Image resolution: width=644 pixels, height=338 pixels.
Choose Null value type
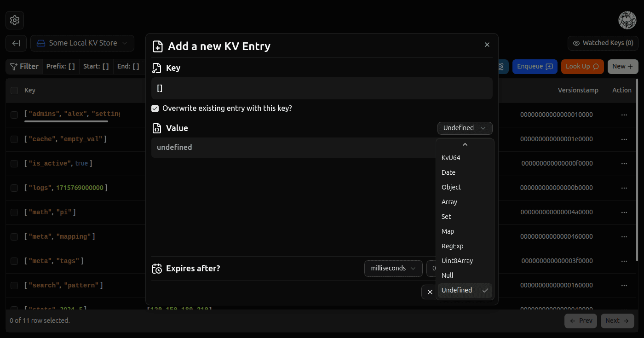pos(465,275)
